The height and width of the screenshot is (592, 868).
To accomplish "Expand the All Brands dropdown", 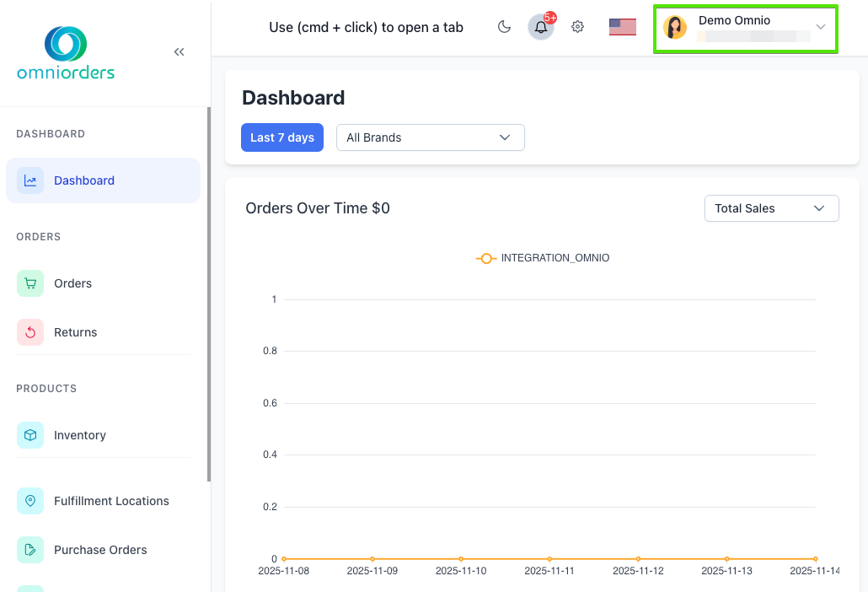I will pos(430,137).
